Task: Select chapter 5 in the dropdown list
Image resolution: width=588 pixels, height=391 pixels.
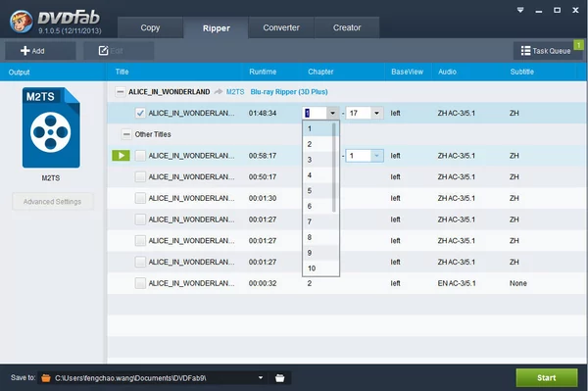Action: point(318,191)
